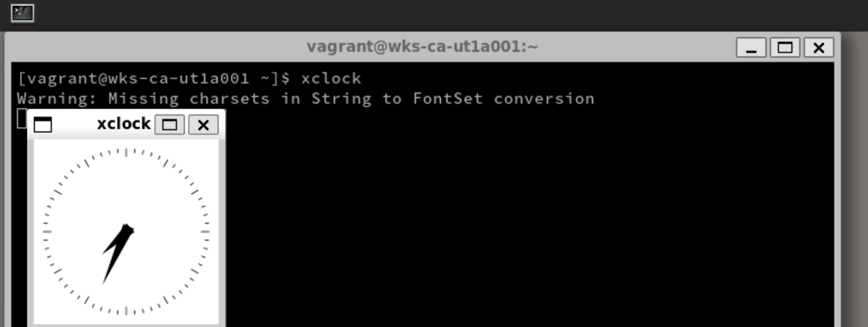The image size is (868, 327).
Task: Click the six o'clock tick mark
Action: point(126,312)
